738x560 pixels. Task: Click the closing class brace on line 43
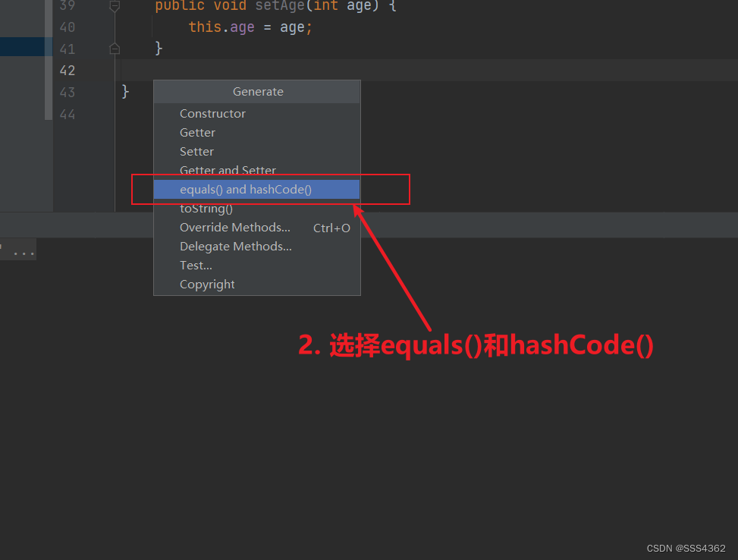pyautogui.click(x=125, y=91)
